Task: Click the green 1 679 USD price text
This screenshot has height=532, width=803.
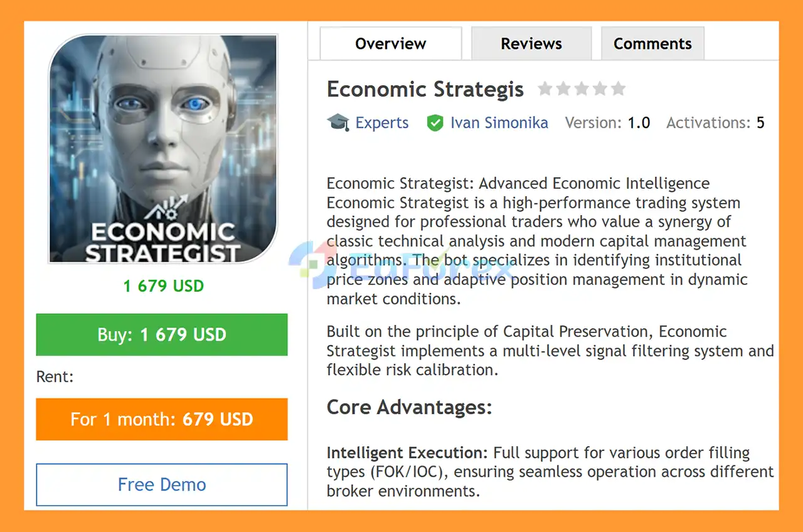Action: point(163,286)
